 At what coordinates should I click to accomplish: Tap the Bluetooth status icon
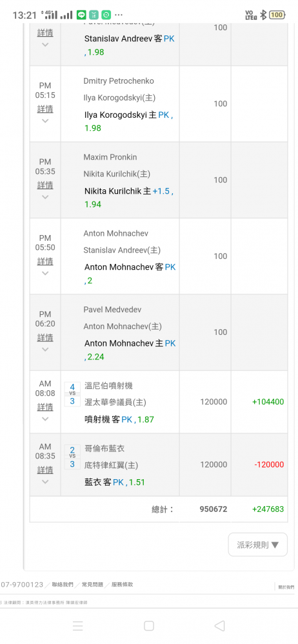point(263,15)
